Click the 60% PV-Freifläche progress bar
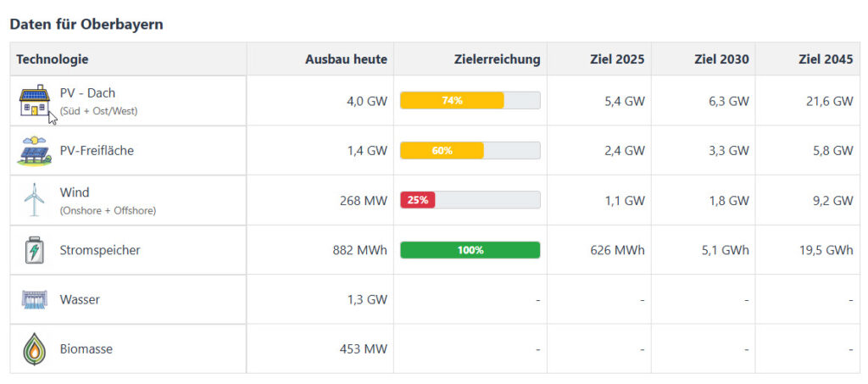 (x=470, y=151)
